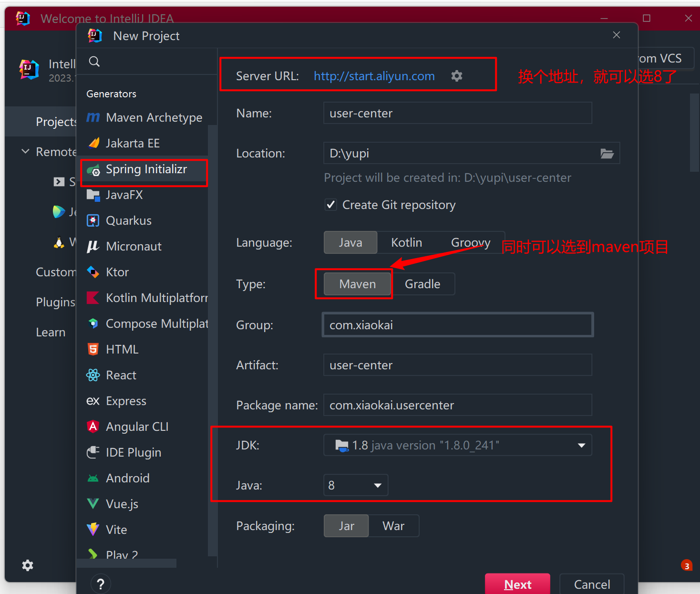
Task: Set build type to Gradle
Action: click(x=422, y=284)
